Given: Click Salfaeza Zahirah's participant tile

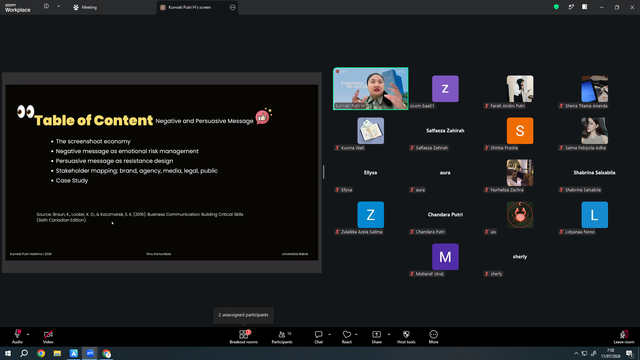Looking at the screenshot, I should (445, 131).
